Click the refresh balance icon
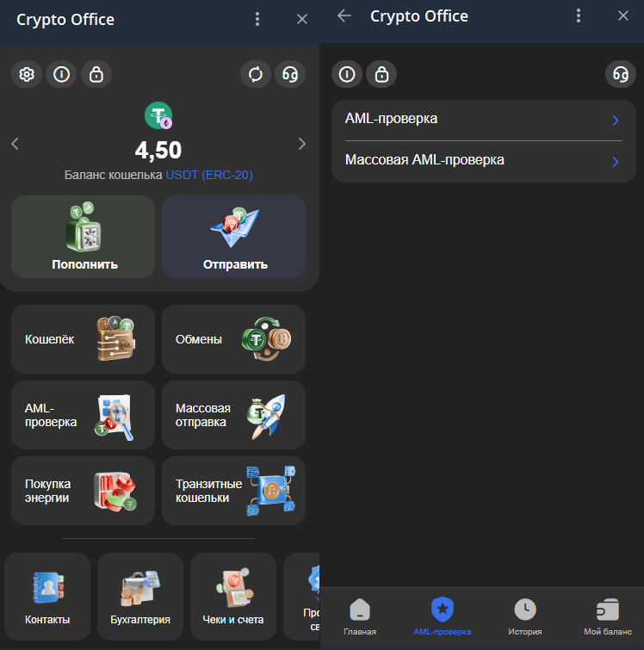The width and height of the screenshot is (644, 650). point(256,75)
